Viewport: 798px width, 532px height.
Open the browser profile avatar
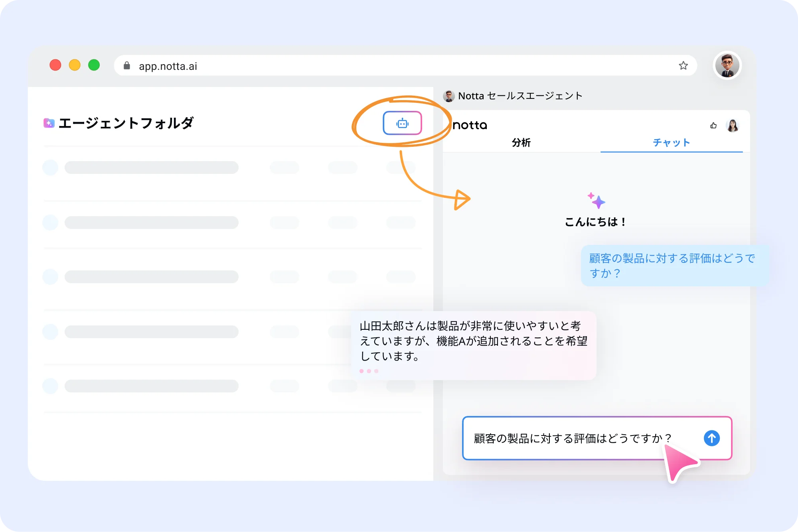pos(727,65)
